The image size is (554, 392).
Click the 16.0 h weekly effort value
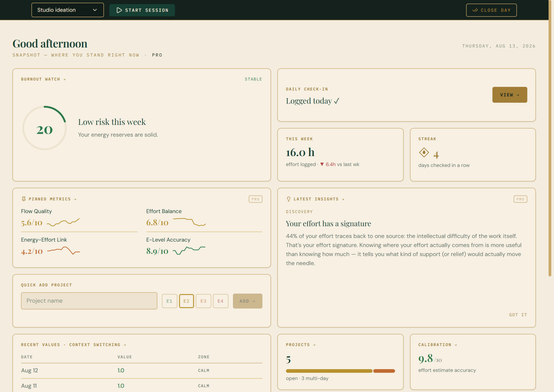(300, 152)
